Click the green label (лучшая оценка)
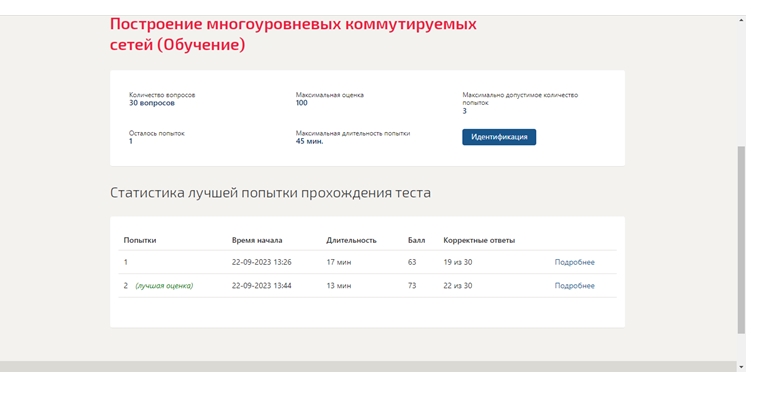The height and width of the screenshot is (393, 778). click(x=164, y=286)
